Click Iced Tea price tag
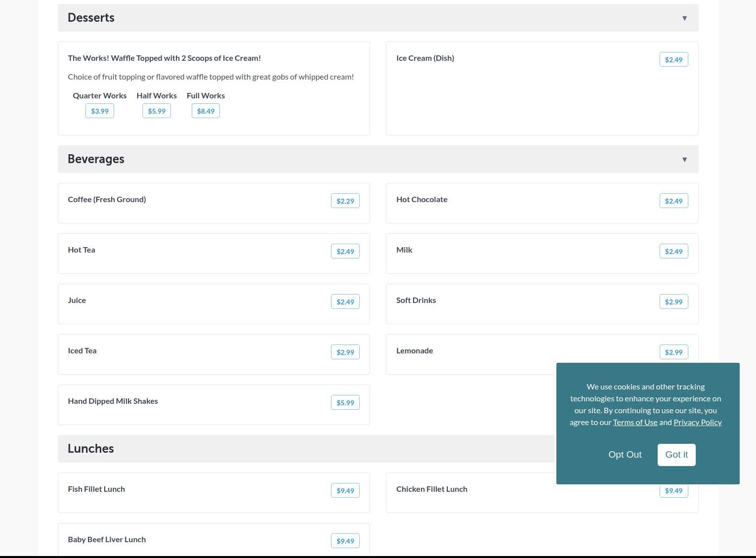 [345, 352]
